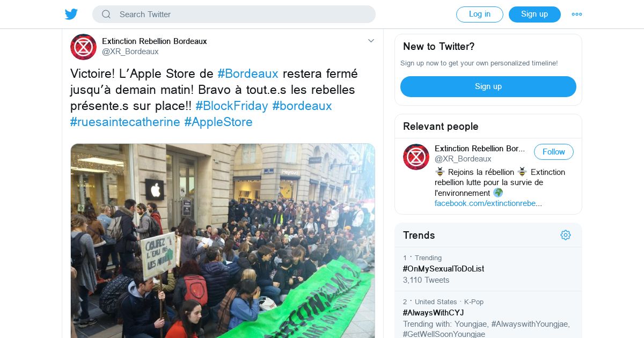Follow Extinction Rebellion Bordeaux
The height and width of the screenshot is (338, 644).
pos(554,152)
